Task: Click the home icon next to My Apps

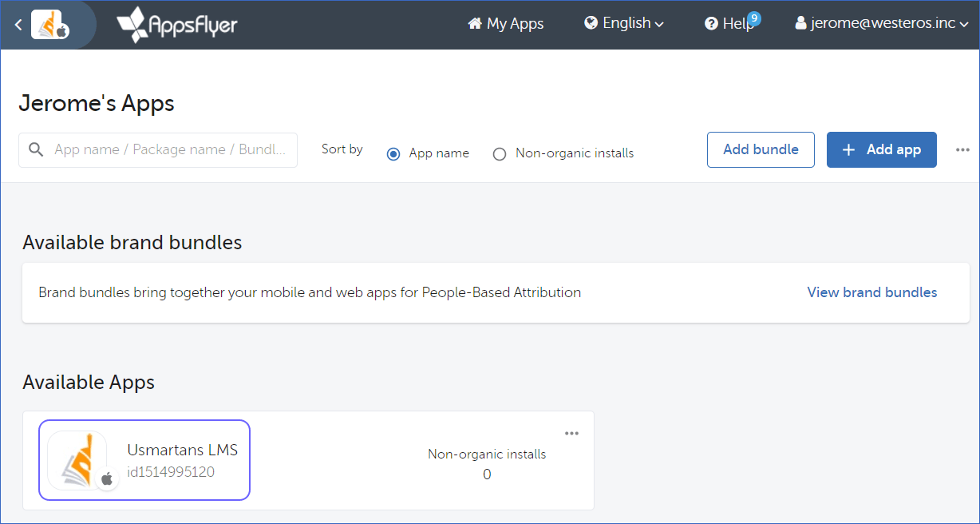Action: tap(475, 23)
